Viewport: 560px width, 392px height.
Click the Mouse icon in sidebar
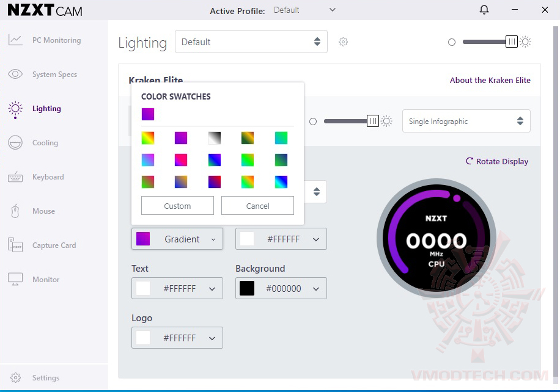[15, 211]
